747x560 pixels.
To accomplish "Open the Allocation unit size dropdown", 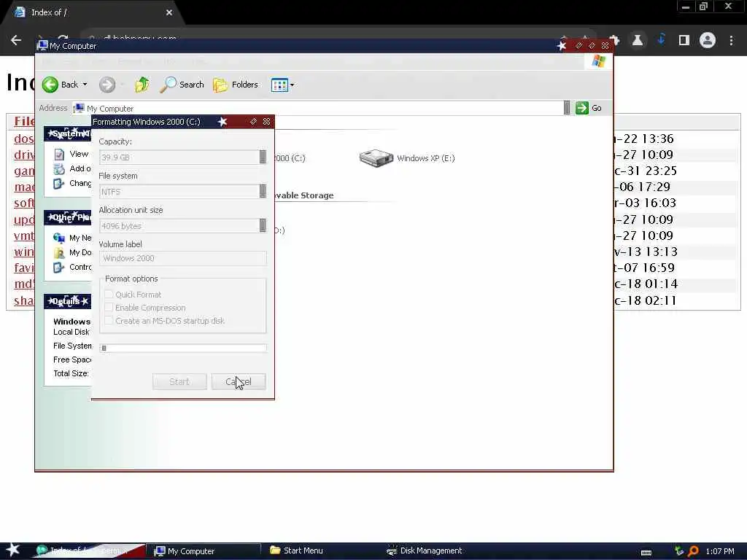I will (x=263, y=226).
